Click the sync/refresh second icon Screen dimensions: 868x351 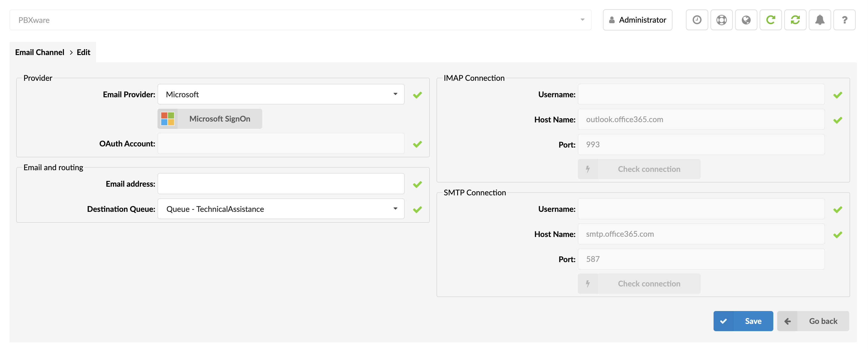point(795,19)
